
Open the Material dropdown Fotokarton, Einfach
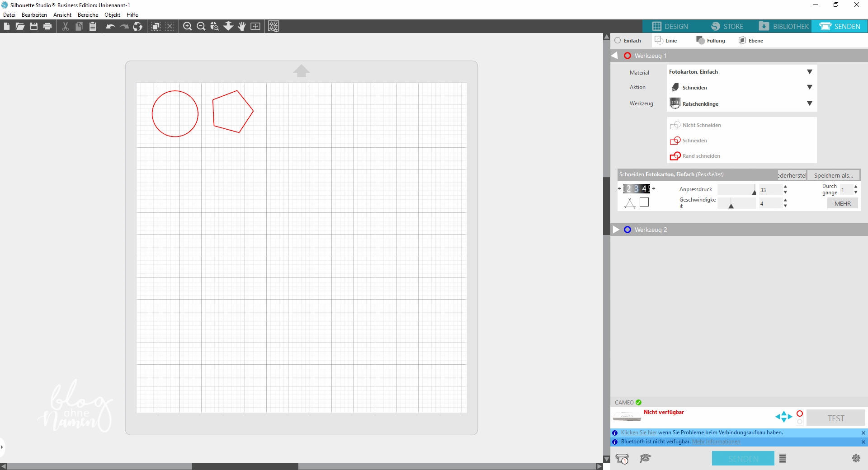(x=741, y=72)
